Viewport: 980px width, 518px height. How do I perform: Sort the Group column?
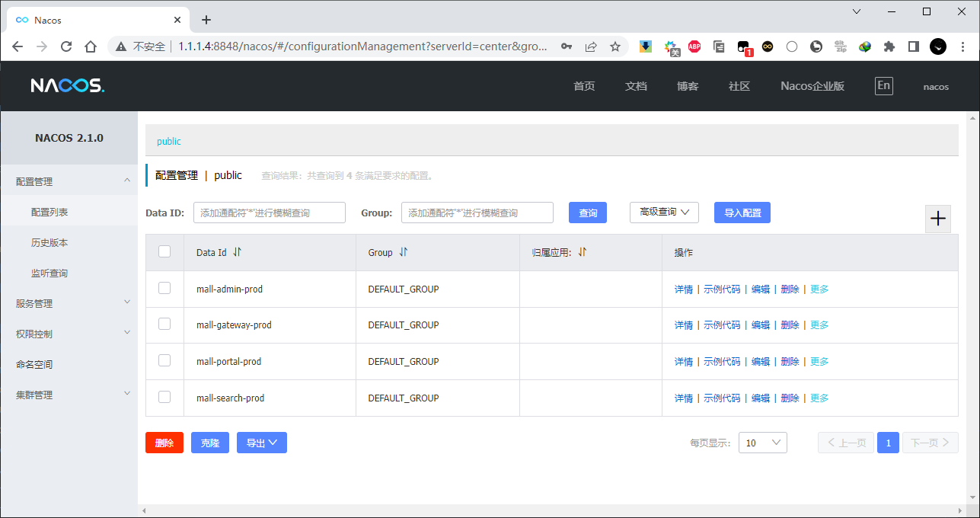(404, 252)
